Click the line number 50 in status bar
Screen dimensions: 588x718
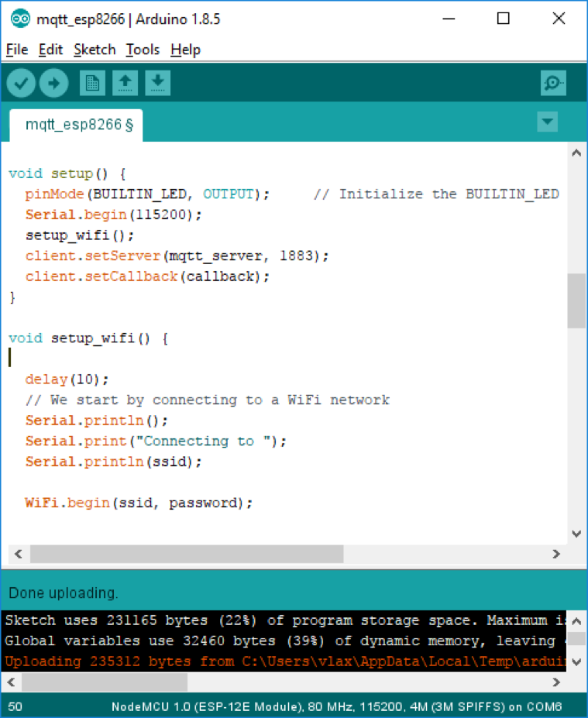15,706
